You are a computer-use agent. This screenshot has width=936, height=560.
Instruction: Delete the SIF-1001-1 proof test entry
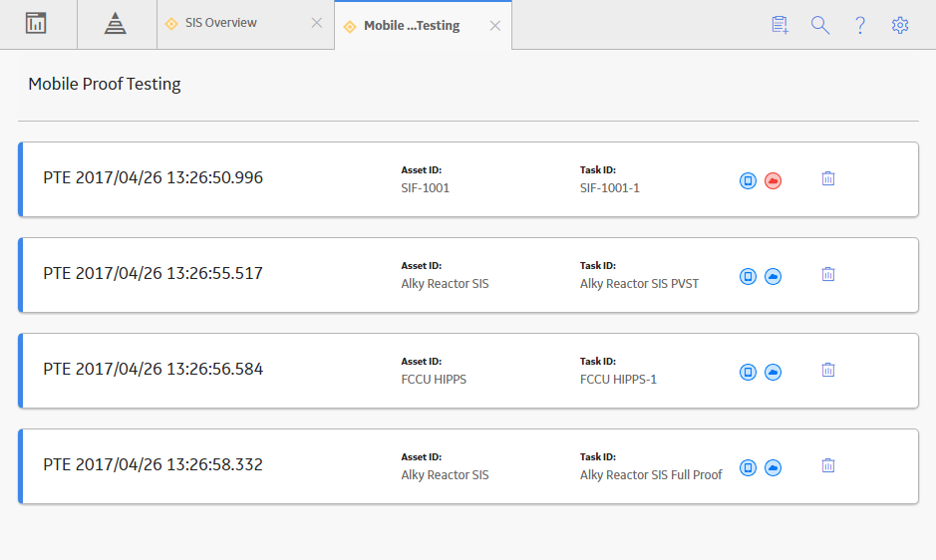tap(828, 178)
